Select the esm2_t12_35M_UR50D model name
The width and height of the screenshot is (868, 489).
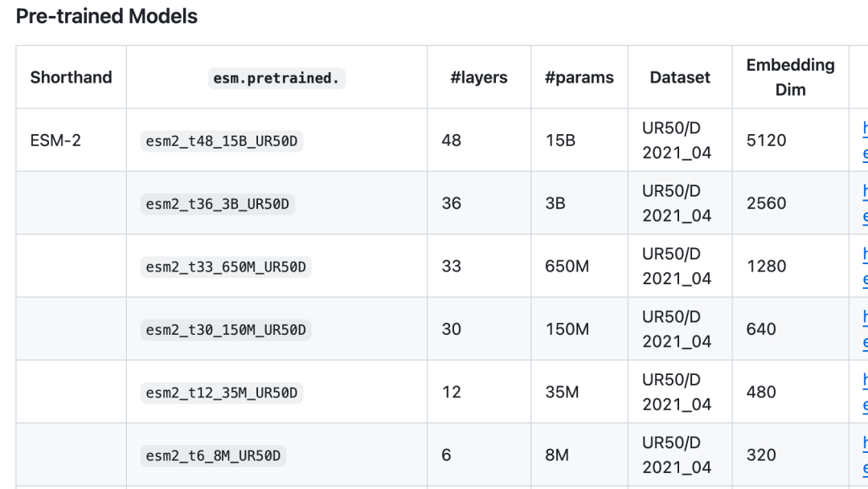222,393
